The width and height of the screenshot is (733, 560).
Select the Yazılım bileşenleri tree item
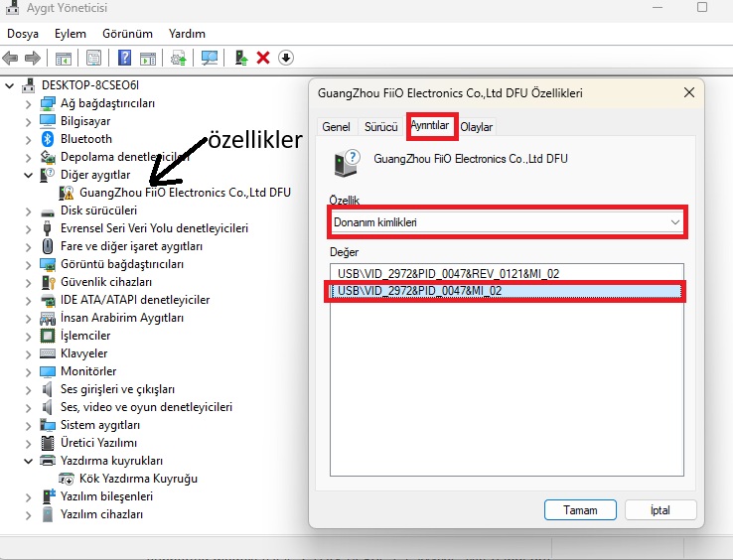pos(106,496)
